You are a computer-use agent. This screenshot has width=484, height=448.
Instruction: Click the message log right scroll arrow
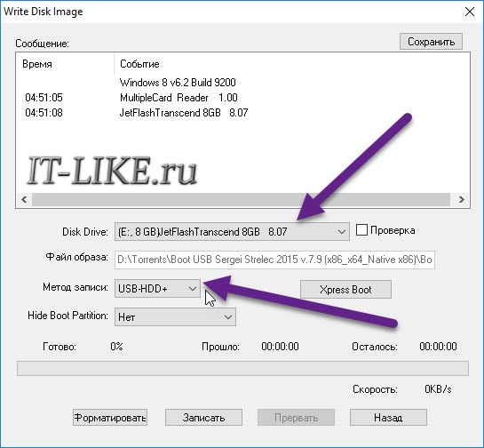pos(461,199)
